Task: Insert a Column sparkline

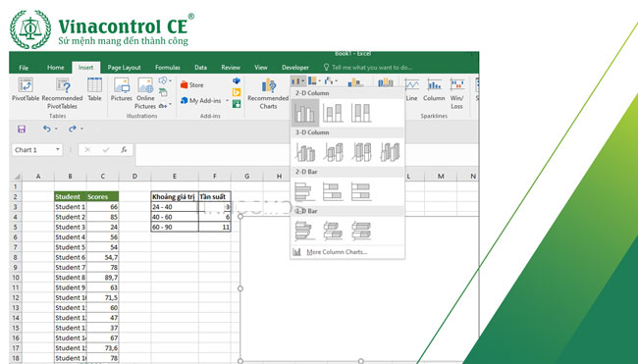Action: click(x=434, y=89)
